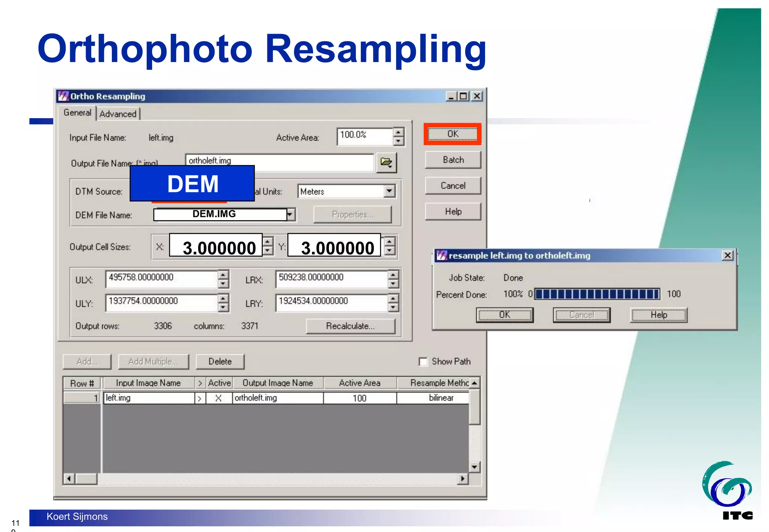The image size is (769, 532).
Task: Select row 1 header in image table
Action: click(82, 398)
